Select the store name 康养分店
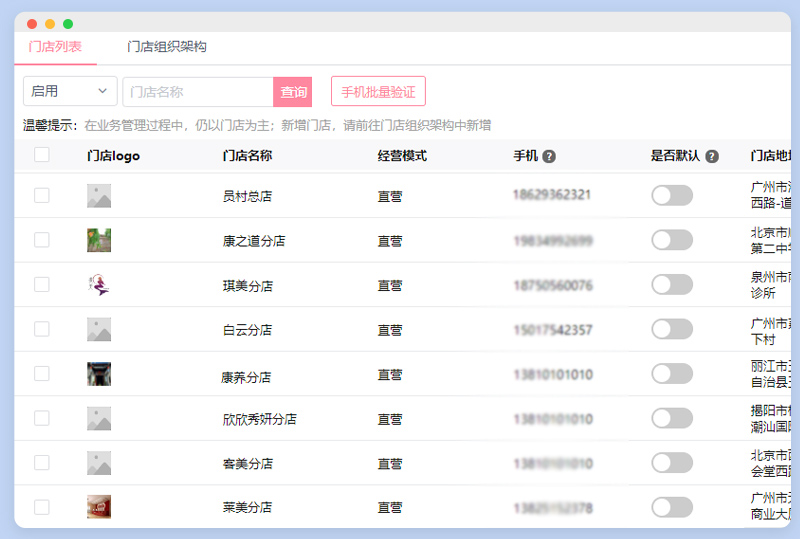The image size is (800, 539). (246, 377)
